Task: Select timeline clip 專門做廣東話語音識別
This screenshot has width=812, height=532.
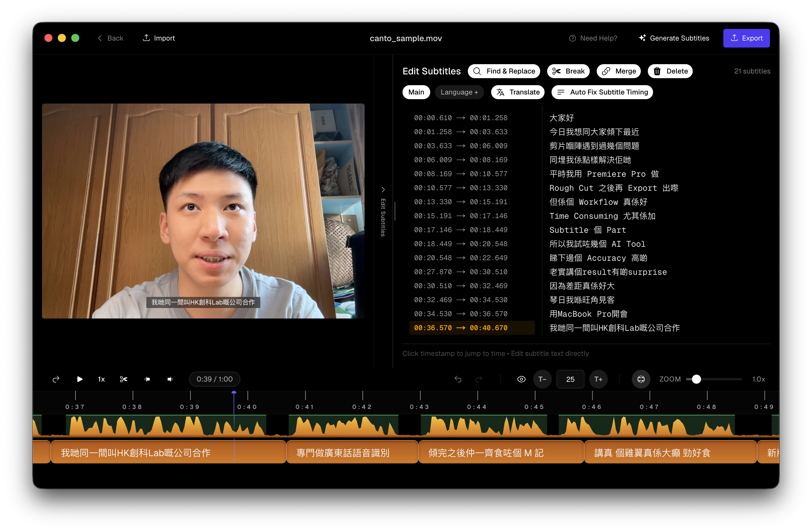Action: coord(352,452)
